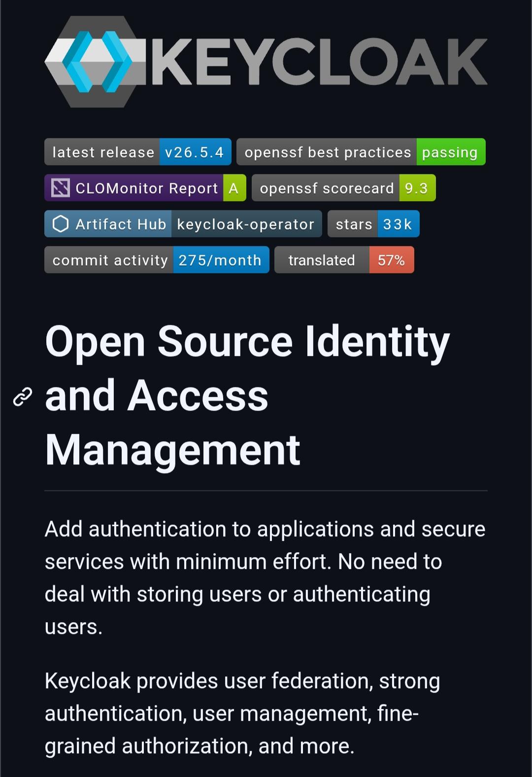Click the 9.3 scorecard score
Image resolution: width=532 pixels, height=777 pixels.
pyautogui.click(x=417, y=188)
